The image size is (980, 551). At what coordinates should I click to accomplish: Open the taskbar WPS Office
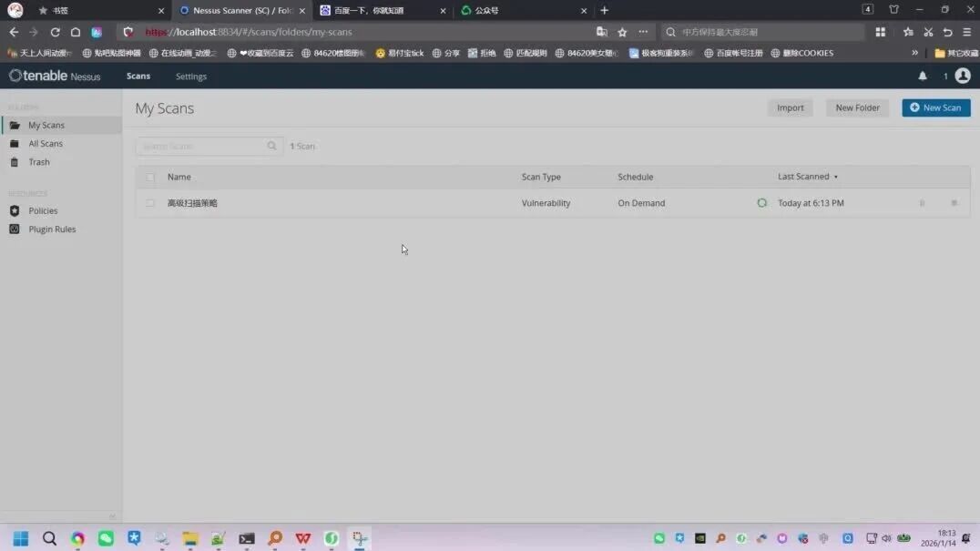[303, 538]
